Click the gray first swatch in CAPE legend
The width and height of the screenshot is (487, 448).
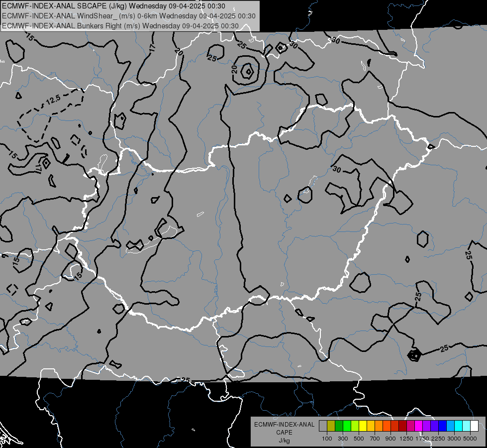(x=323, y=426)
